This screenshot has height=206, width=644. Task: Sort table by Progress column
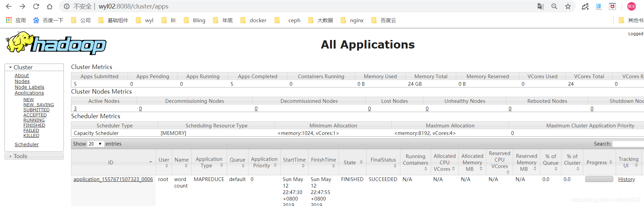(599, 162)
